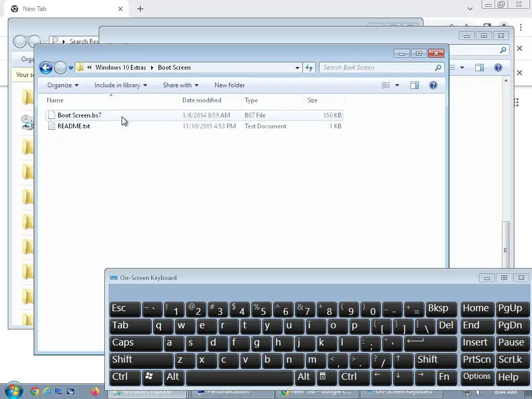532x399 pixels.
Task: Open the Organize menu
Action: click(63, 85)
